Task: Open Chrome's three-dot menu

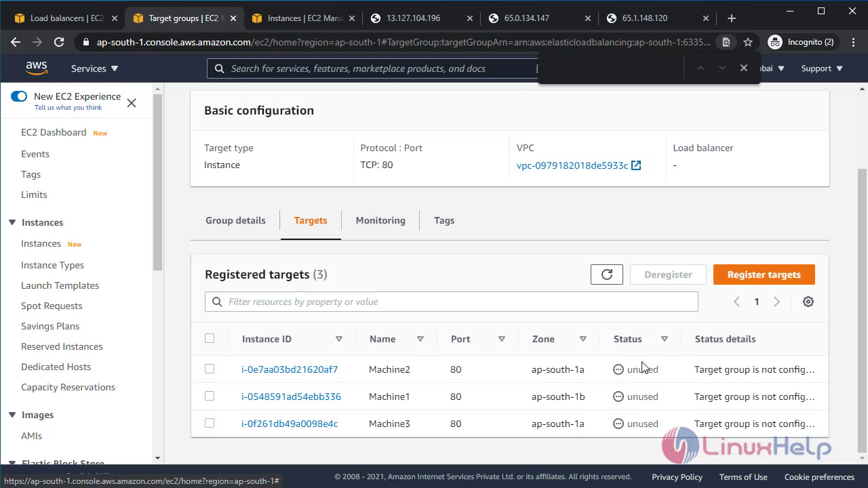Action: (852, 42)
